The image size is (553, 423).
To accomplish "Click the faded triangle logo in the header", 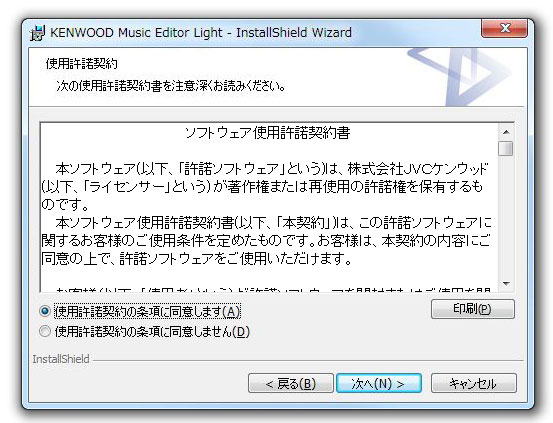I will pos(460,76).
